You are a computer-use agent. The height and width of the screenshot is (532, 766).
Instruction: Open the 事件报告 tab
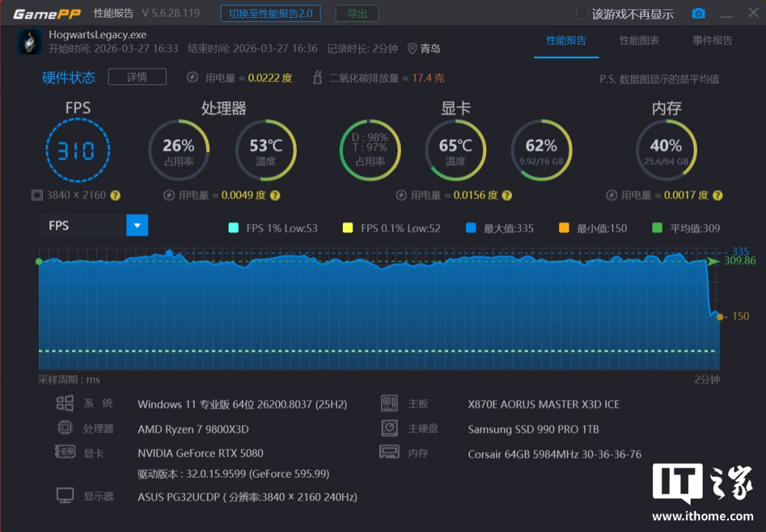pos(712,41)
